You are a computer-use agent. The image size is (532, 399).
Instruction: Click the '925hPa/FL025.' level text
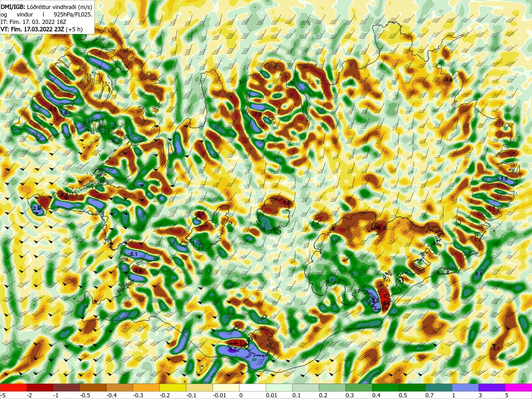tap(72, 14)
